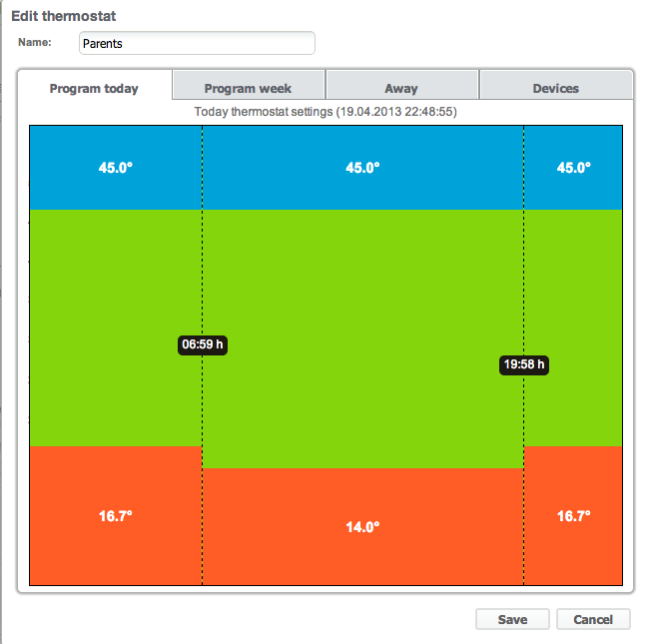Select the orange 16.7° block after 19:58
Viewport: 647px width, 644px height.
tap(573, 515)
